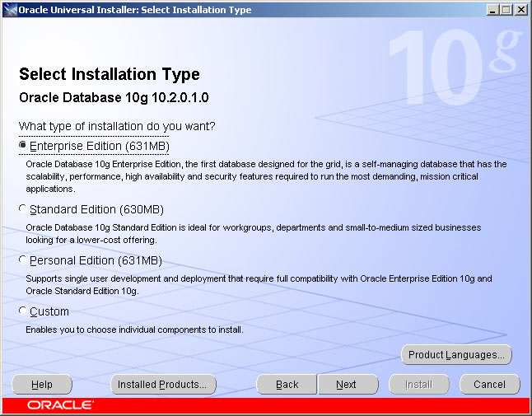Maximize the installer window
The height and width of the screenshot is (416, 532).
point(506,10)
